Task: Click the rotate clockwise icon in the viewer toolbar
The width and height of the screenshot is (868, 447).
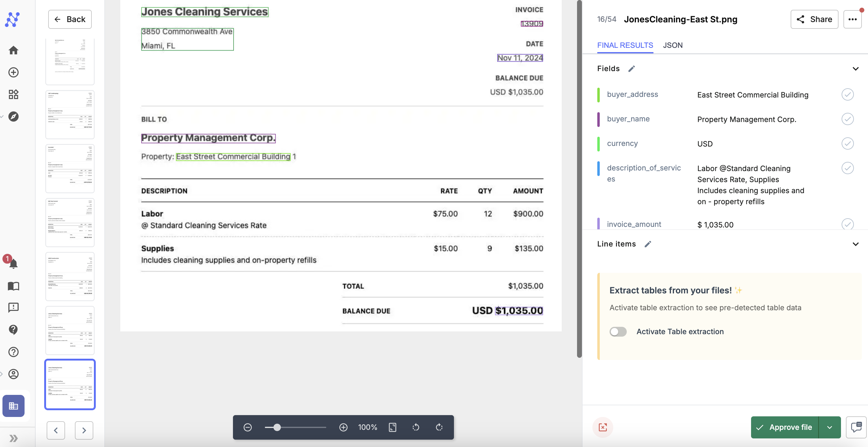Action: pyautogui.click(x=439, y=427)
